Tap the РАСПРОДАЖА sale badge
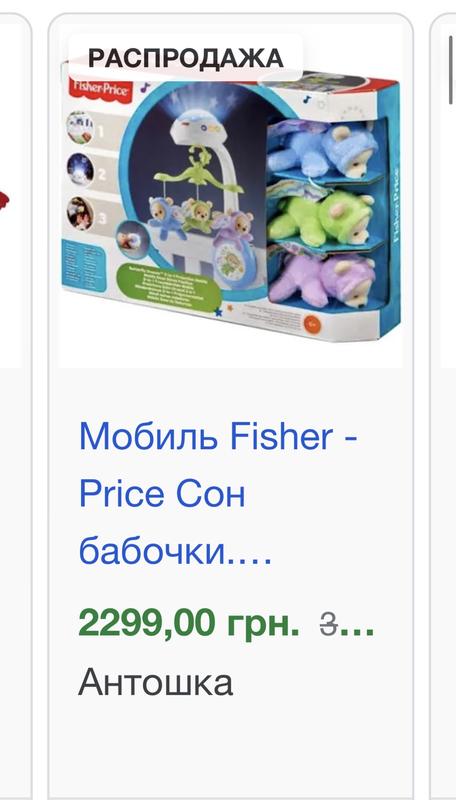This screenshot has width=456, height=800. [x=186, y=57]
